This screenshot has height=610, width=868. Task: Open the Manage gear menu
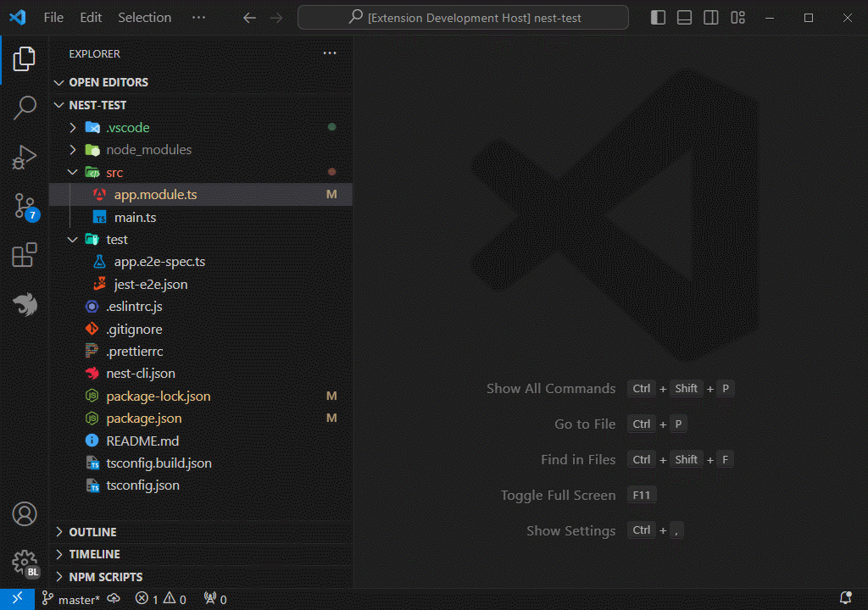pyautogui.click(x=25, y=563)
